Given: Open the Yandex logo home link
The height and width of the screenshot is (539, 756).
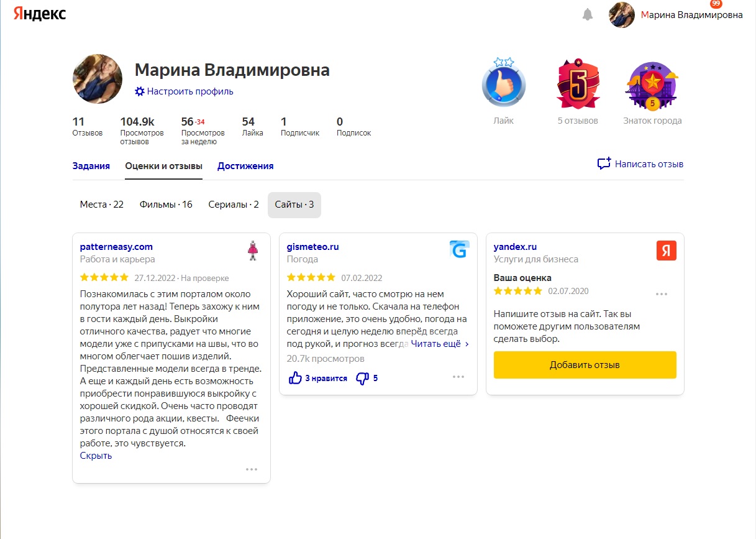Looking at the screenshot, I should point(40,14).
